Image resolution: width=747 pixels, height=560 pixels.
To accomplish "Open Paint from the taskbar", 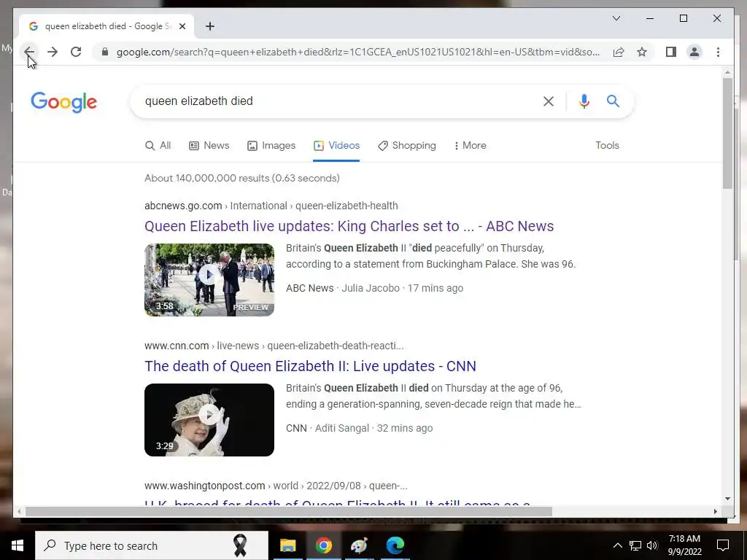I will point(359,545).
